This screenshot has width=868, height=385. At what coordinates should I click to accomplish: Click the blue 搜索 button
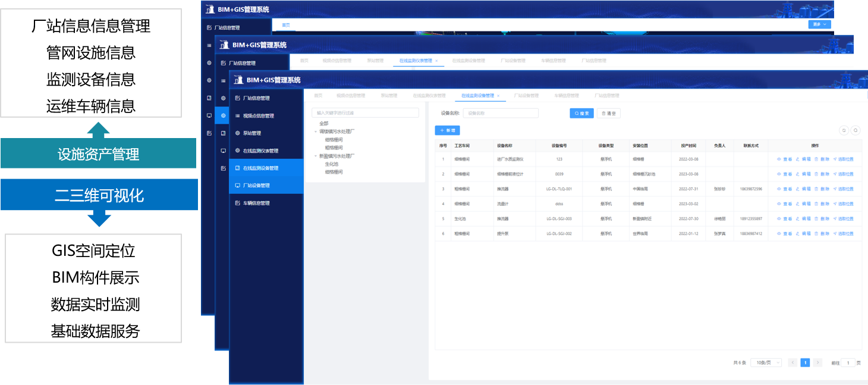pyautogui.click(x=581, y=113)
